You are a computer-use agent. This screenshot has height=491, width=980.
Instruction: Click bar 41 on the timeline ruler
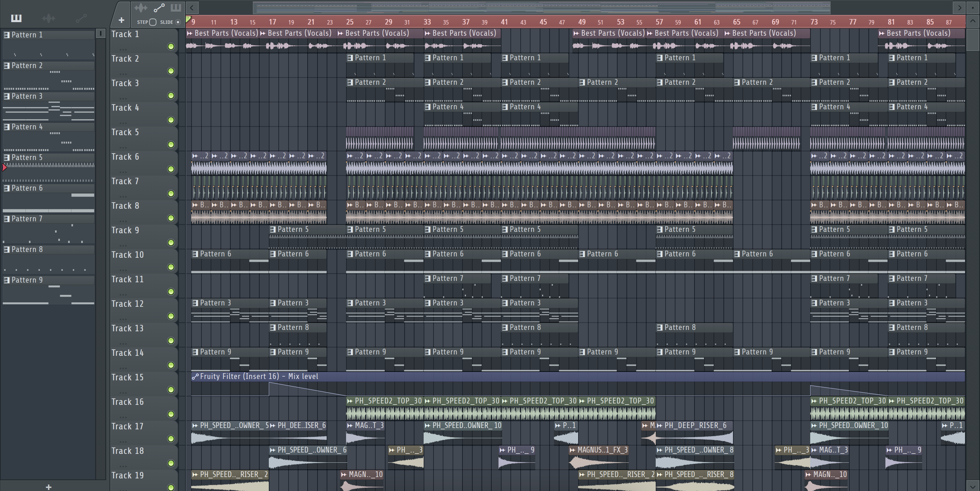pos(504,22)
